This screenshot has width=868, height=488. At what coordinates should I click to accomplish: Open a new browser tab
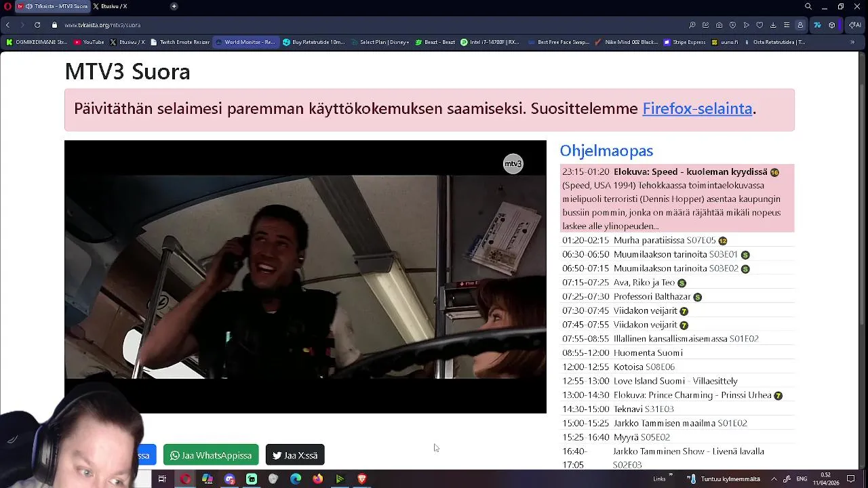(174, 6)
